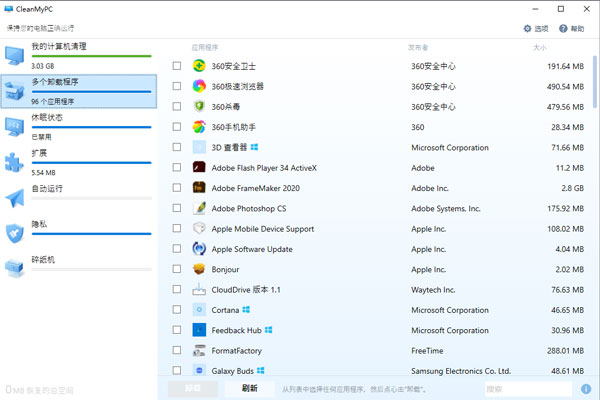Sort by 应用程序 column header
Image resolution: width=600 pixels, height=400 pixels.
[x=205, y=47]
